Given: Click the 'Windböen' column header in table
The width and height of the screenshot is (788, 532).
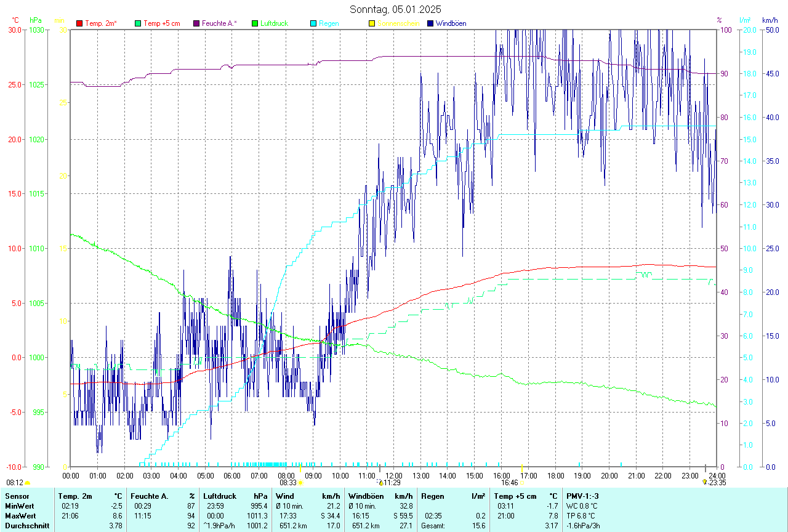Looking at the screenshot, I should [366, 496].
